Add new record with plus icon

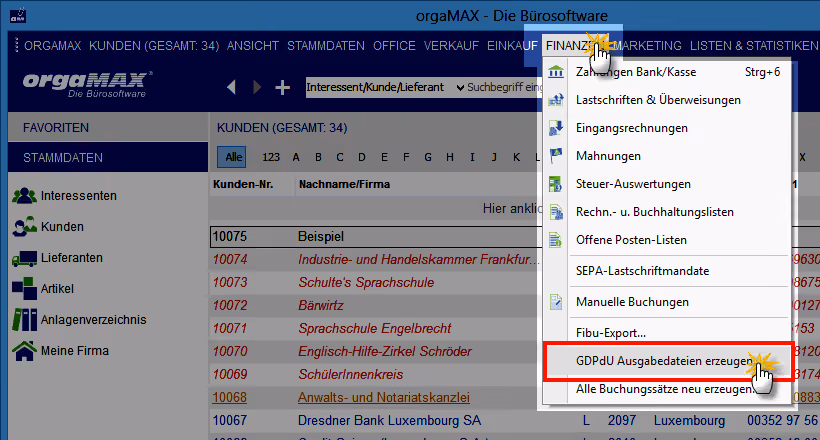(282, 87)
